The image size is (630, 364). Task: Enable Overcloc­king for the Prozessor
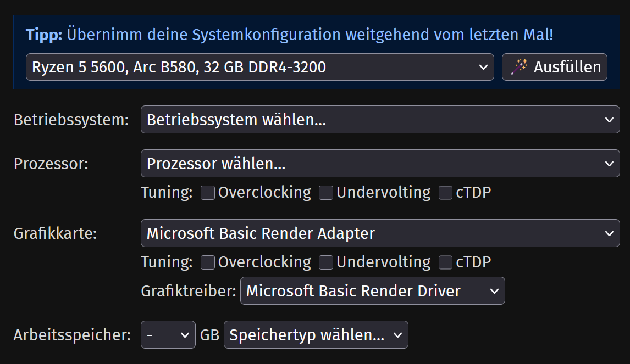click(x=208, y=193)
